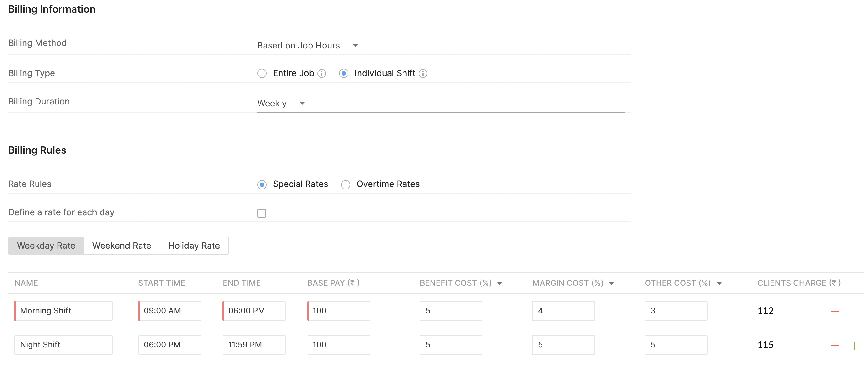
Task: Click Night Shift end time field
Action: 254,345
